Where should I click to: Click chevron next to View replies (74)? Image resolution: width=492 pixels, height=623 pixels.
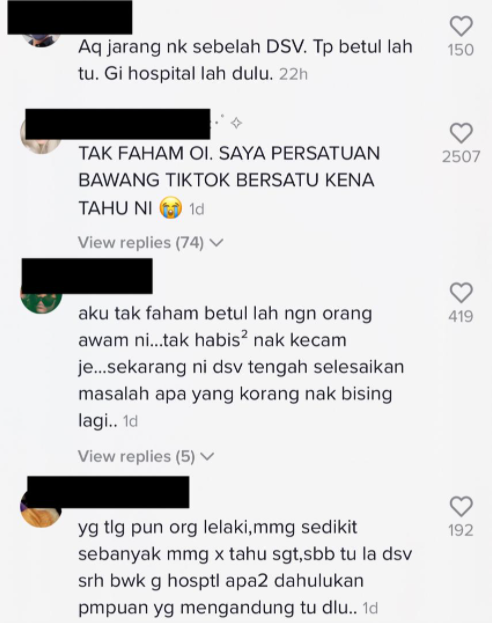click(217, 243)
